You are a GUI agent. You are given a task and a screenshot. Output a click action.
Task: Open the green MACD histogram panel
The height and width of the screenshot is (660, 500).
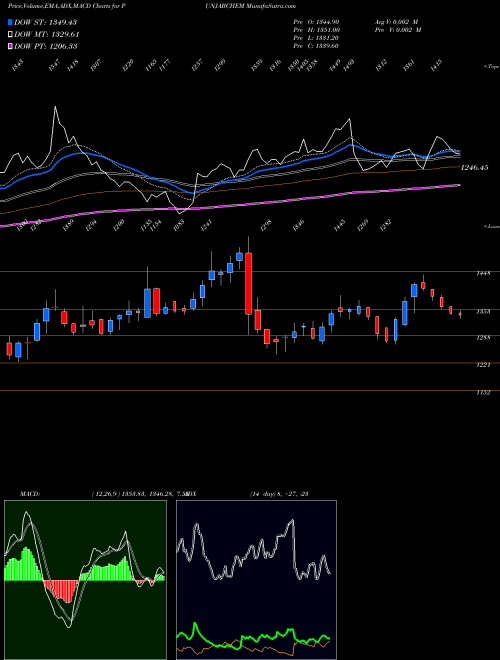pos(85,580)
